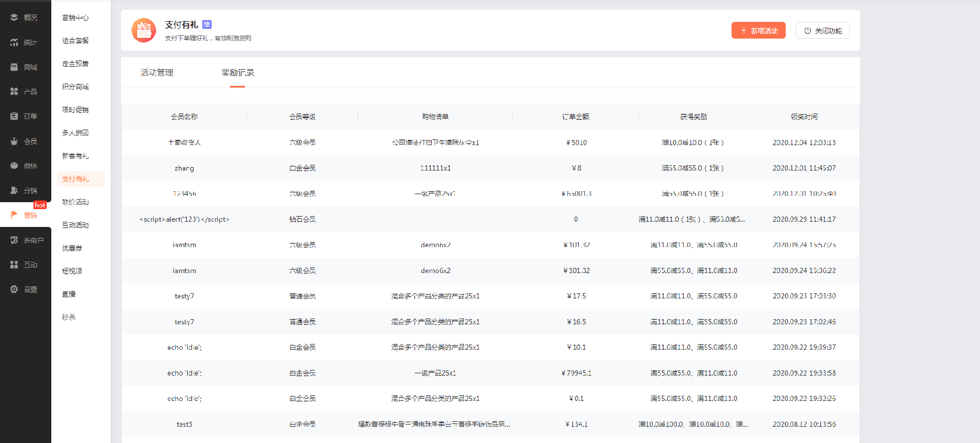Click the ¥0.1 order amount
The height and width of the screenshot is (443, 980).
(576, 399)
